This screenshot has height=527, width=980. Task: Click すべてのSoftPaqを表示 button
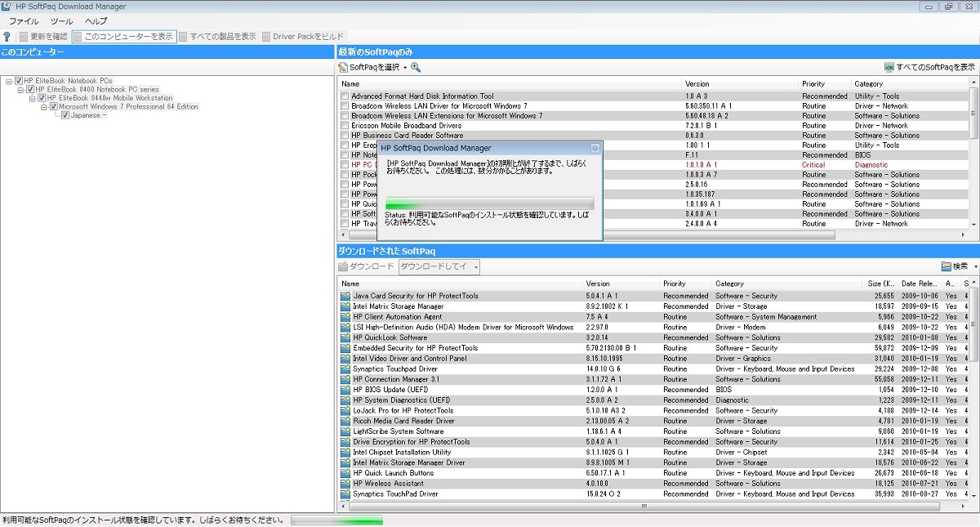pos(929,67)
